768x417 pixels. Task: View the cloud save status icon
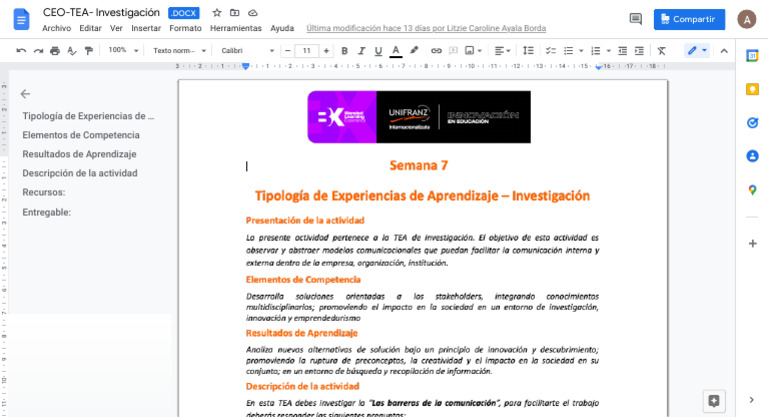tap(253, 13)
